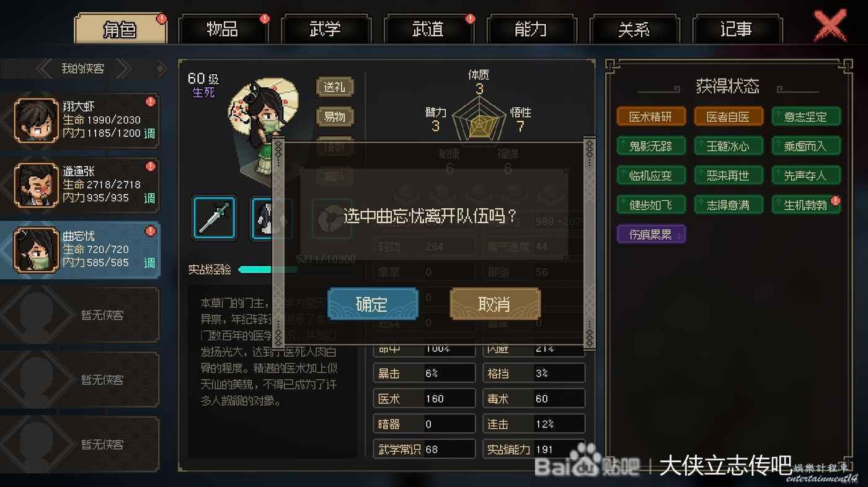Toggle 调 rest setting for 曲忘忧
The height and width of the screenshot is (487, 868).
pos(149,263)
